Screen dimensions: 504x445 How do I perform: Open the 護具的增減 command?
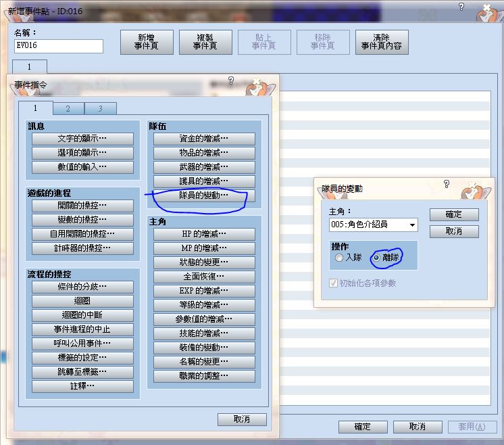[204, 181]
